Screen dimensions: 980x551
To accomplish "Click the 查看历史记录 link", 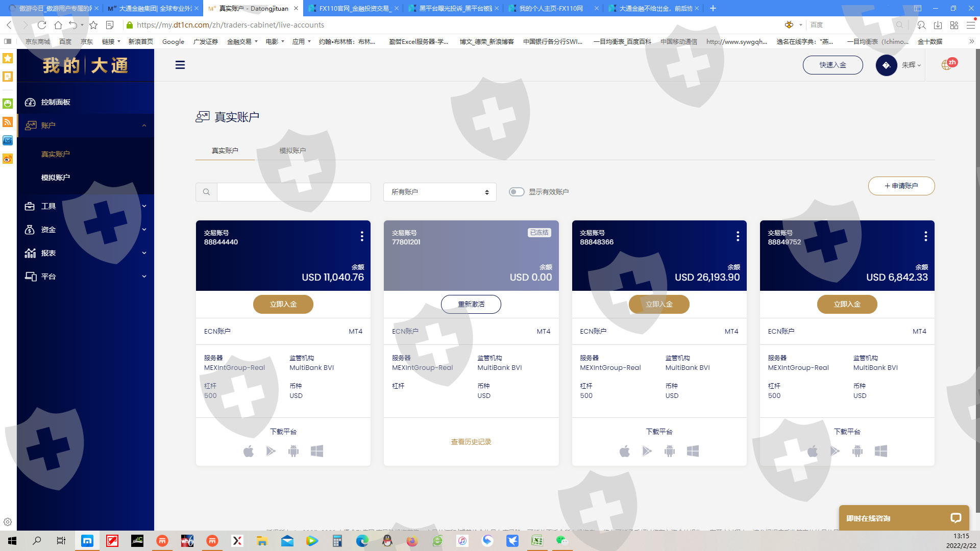I will [x=471, y=442].
